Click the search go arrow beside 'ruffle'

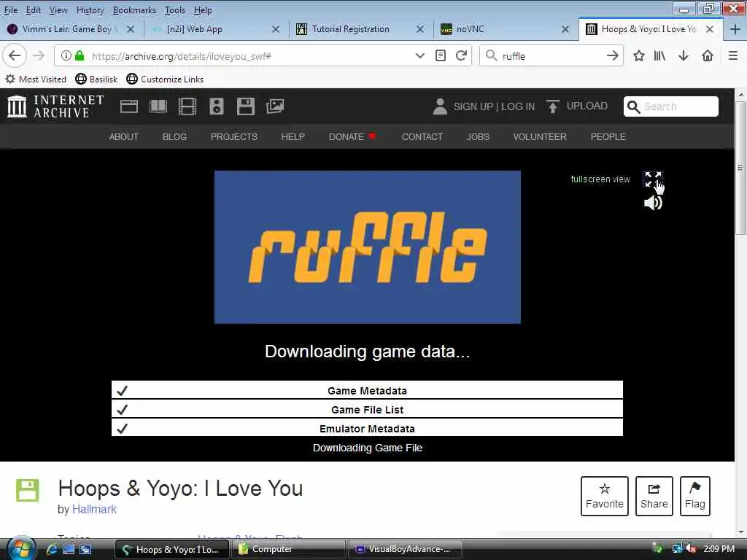612,55
